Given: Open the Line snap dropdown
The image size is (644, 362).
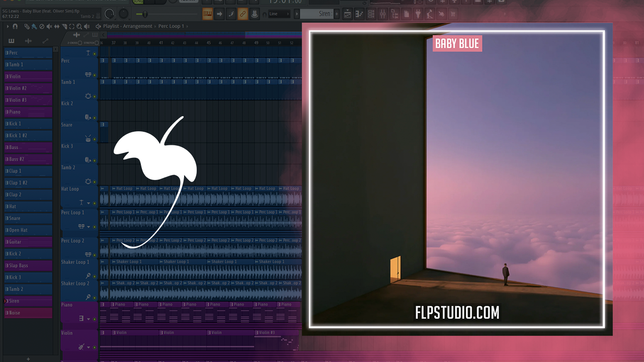Looking at the screenshot, I should [x=279, y=14].
